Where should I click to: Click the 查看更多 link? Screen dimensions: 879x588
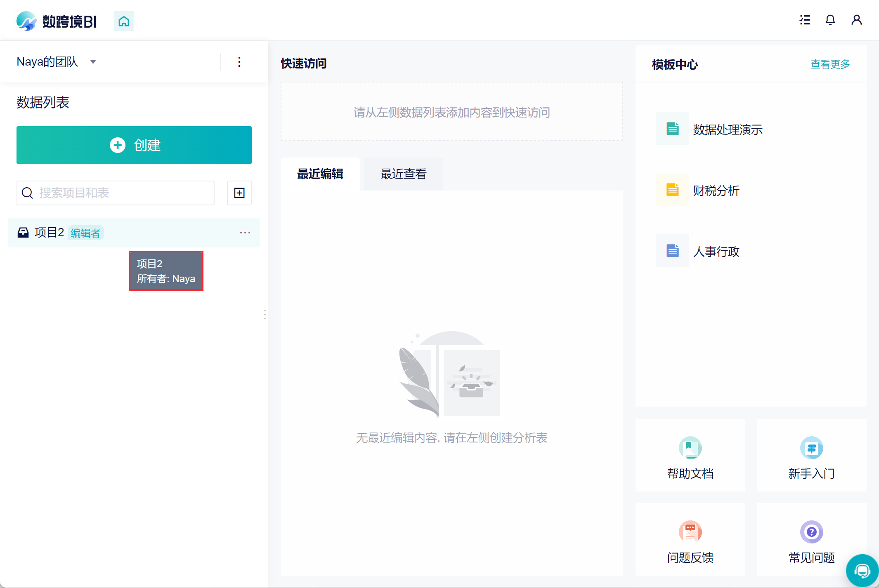pos(830,64)
